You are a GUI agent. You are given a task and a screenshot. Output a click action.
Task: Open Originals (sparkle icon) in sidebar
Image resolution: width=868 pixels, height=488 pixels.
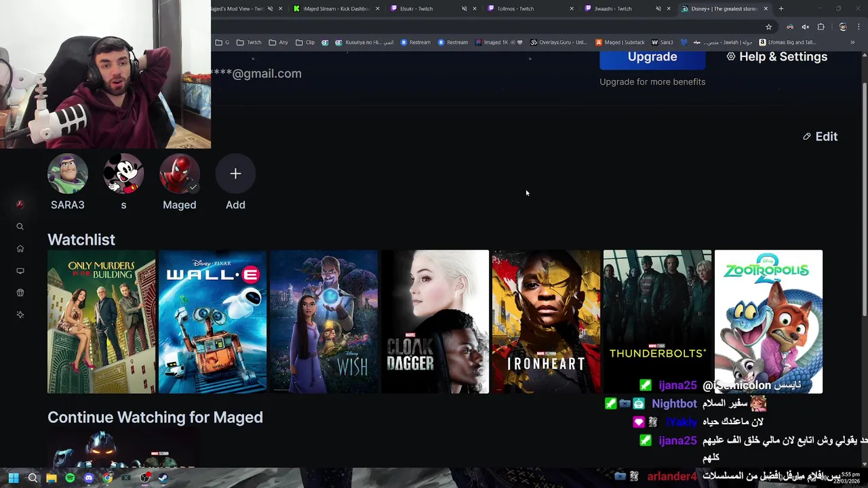pyautogui.click(x=20, y=314)
